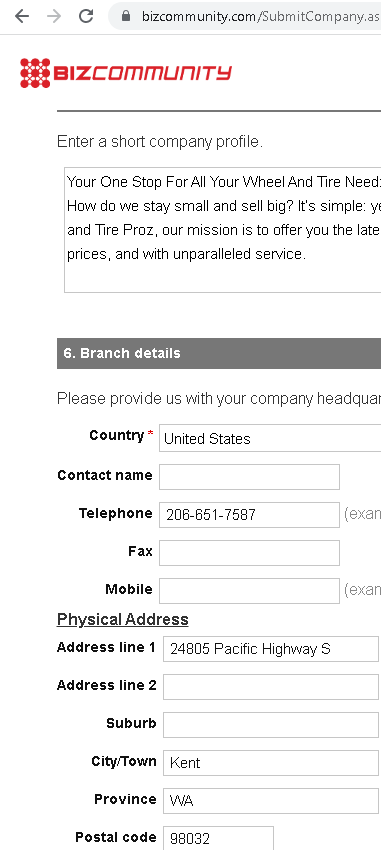Click the browser back arrow
Image resolution: width=381 pixels, height=850 pixels.
[x=22, y=16]
